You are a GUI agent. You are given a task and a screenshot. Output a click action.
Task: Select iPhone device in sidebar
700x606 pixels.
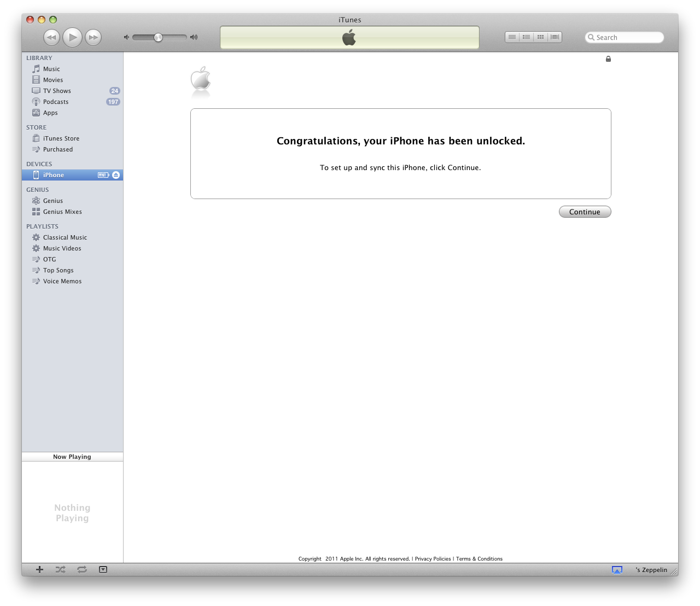pos(72,175)
